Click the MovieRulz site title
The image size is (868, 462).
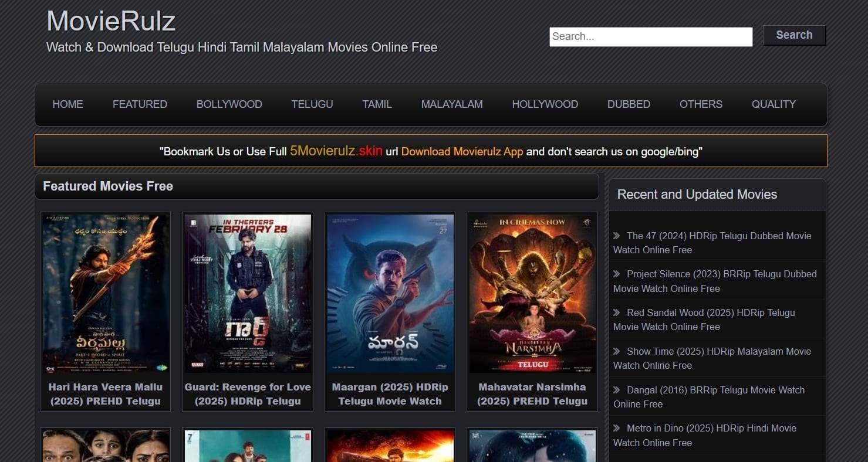pyautogui.click(x=111, y=22)
